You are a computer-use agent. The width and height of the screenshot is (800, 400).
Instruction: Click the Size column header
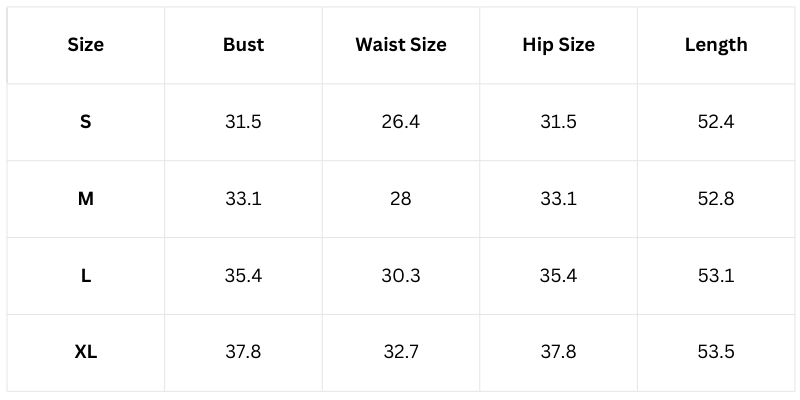86,45
